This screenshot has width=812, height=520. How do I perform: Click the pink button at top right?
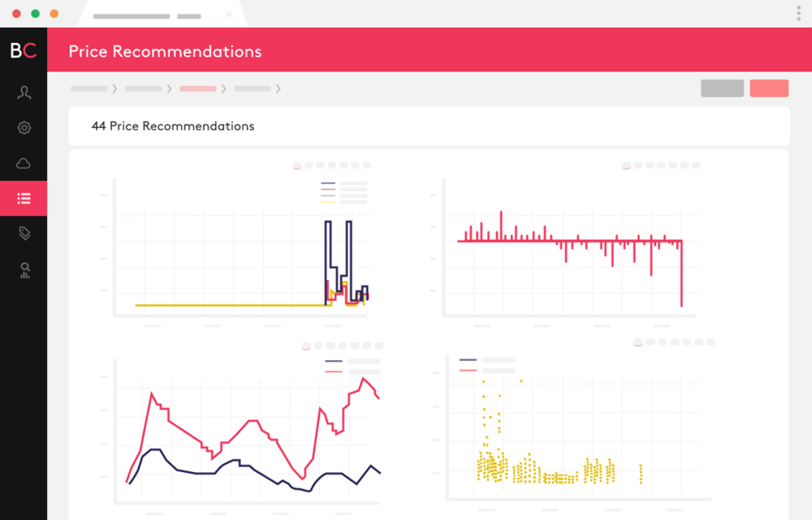tap(769, 88)
